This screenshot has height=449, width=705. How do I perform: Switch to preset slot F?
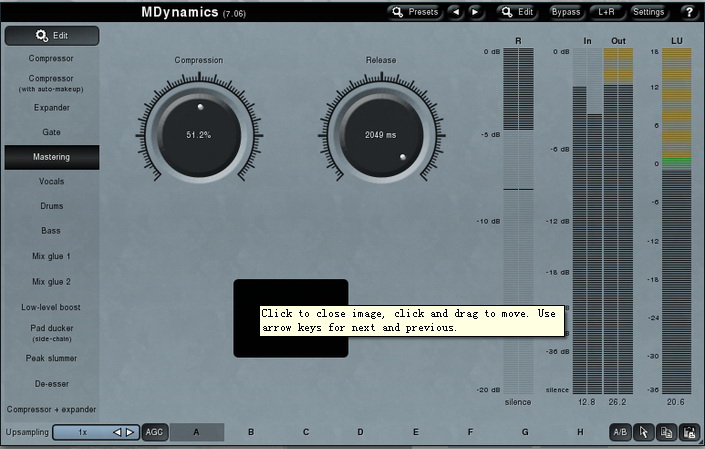pyautogui.click(x=470, y=432)
